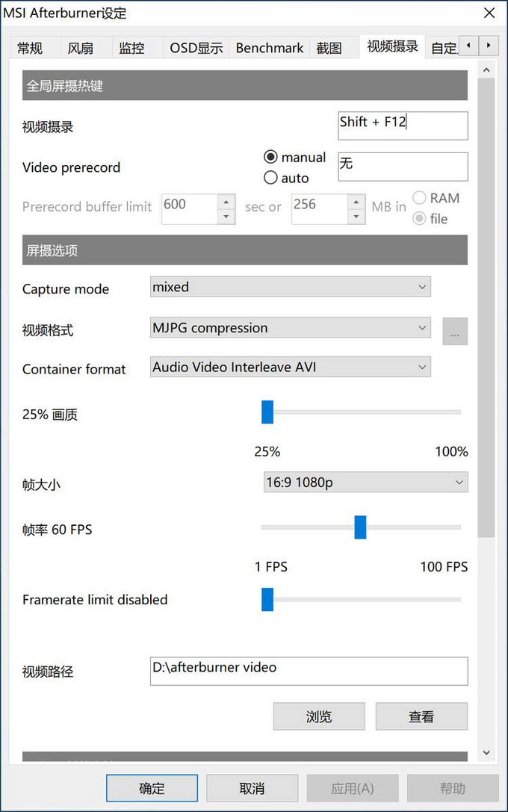The image size is (508, 812).
Task: Click the Framerate limit slider handle
Action: coord(267,600)
